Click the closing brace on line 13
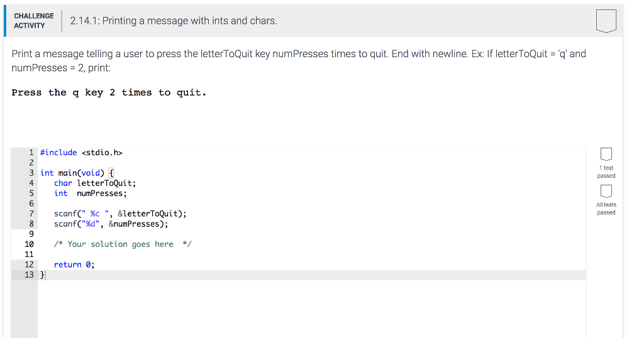Image resolution: width=644 pixels, height=338 pixels. pyautogui.click(x=42, y=275)
